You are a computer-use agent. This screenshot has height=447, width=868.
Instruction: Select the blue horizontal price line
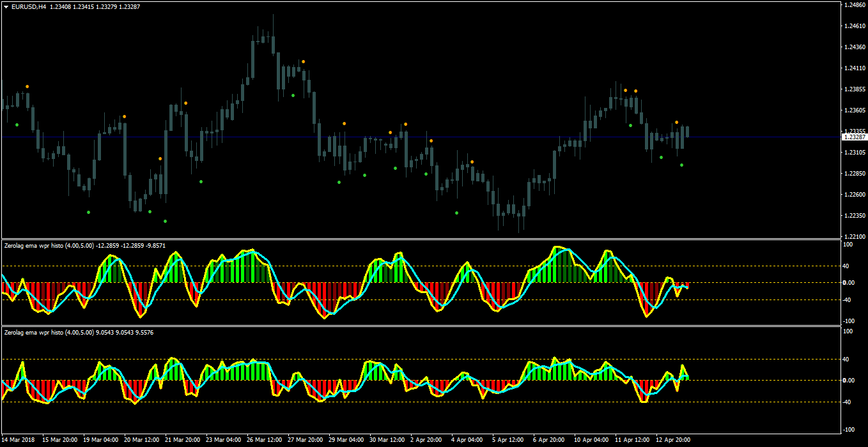(420, 137)
